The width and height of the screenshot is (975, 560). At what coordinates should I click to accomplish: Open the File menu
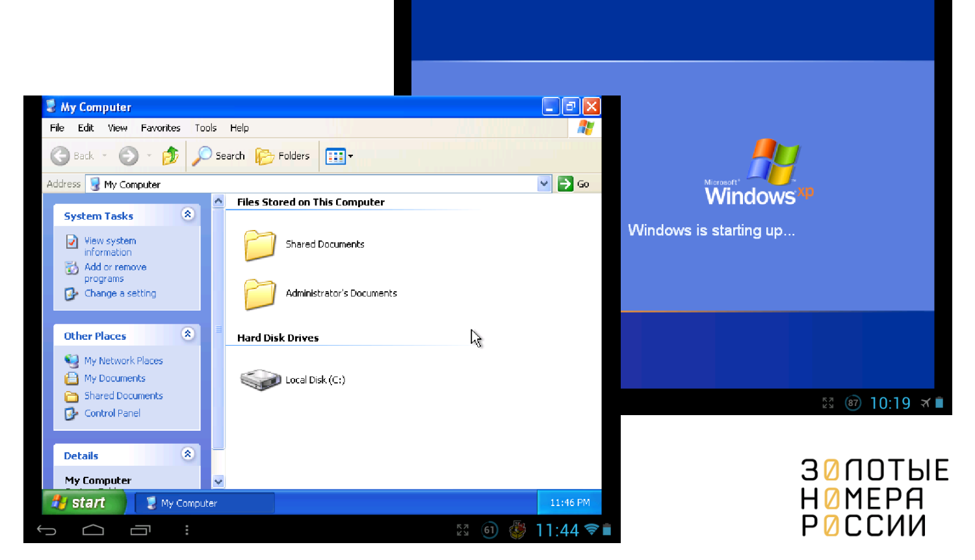coord(57,128)
